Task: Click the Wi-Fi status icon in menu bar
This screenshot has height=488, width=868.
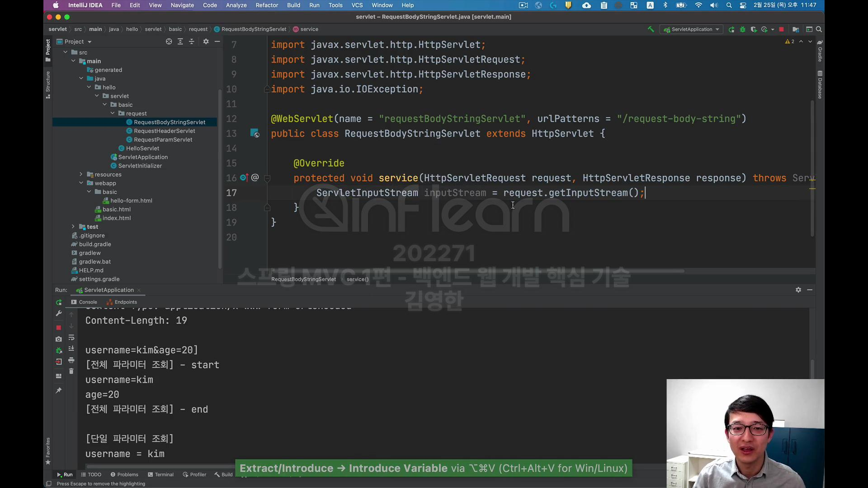Action: tap(698, 5)
